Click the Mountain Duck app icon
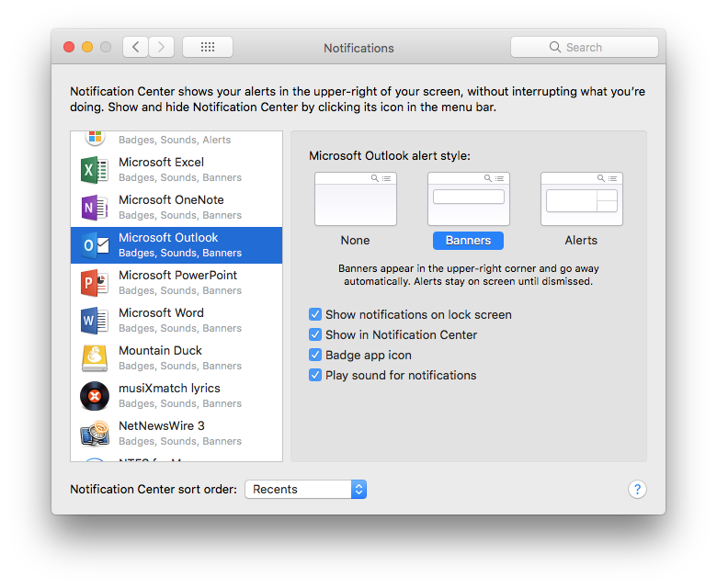This screenshot has height=588, width=717. [x=95, y=358]
